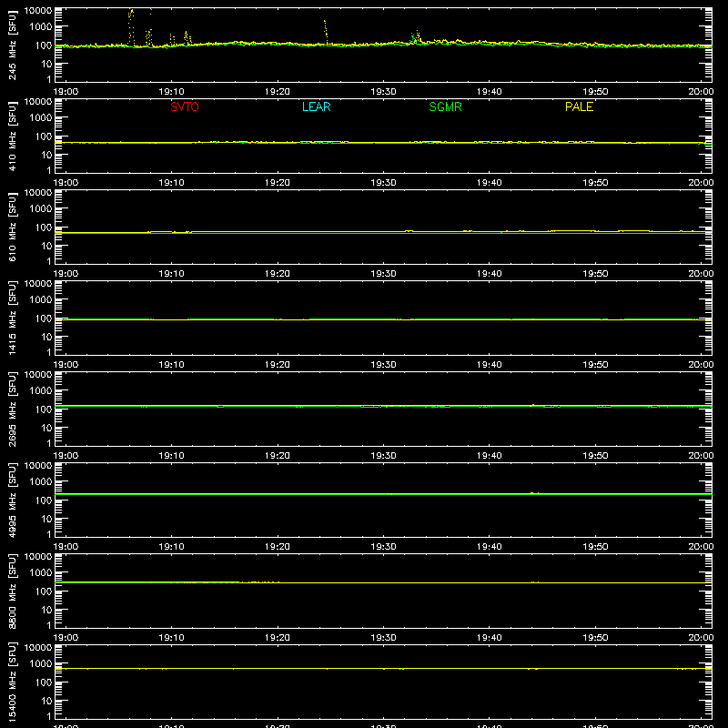The width and height of the screenshot is (728, 728).
Task: Click the 19:30 label under the 1415 MHz plot
Action: pos(383,365)
